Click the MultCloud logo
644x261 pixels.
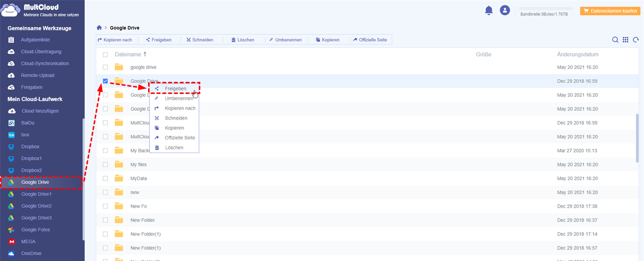click(x=41, y=11)
